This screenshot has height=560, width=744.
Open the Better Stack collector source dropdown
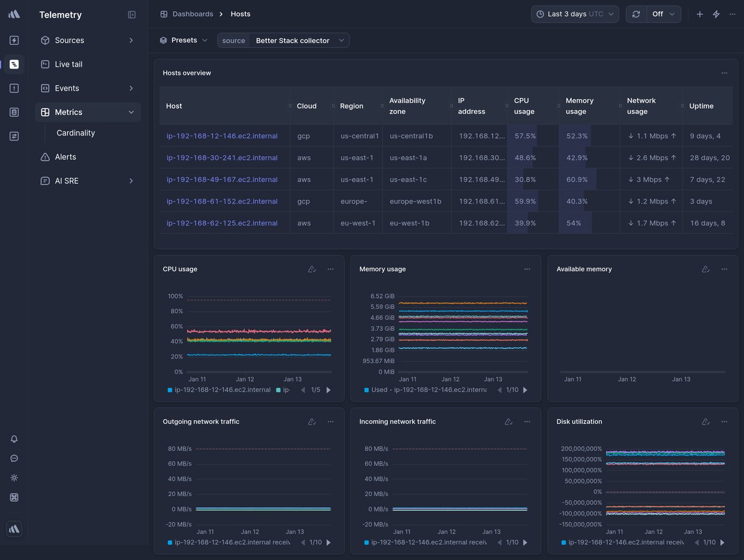point(299,40)
